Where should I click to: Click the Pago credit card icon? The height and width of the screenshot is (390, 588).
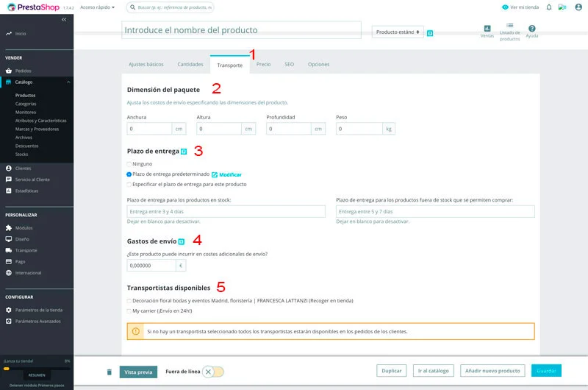[9, 262]
